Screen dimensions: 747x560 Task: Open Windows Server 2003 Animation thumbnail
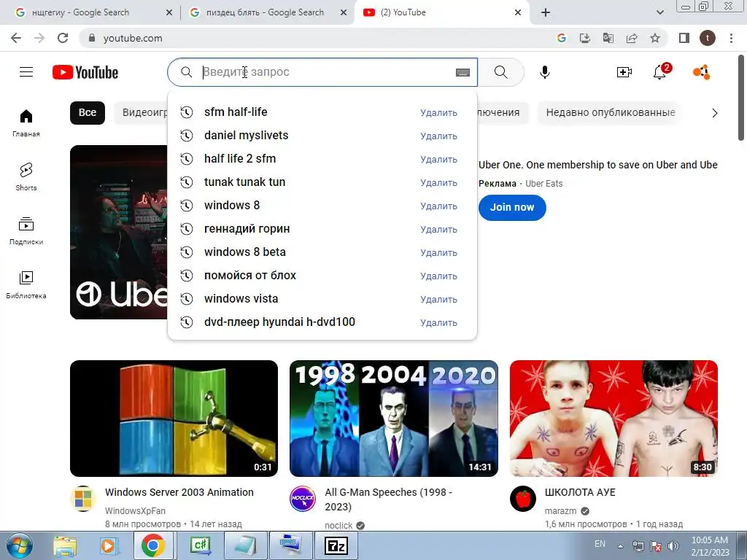174,419
